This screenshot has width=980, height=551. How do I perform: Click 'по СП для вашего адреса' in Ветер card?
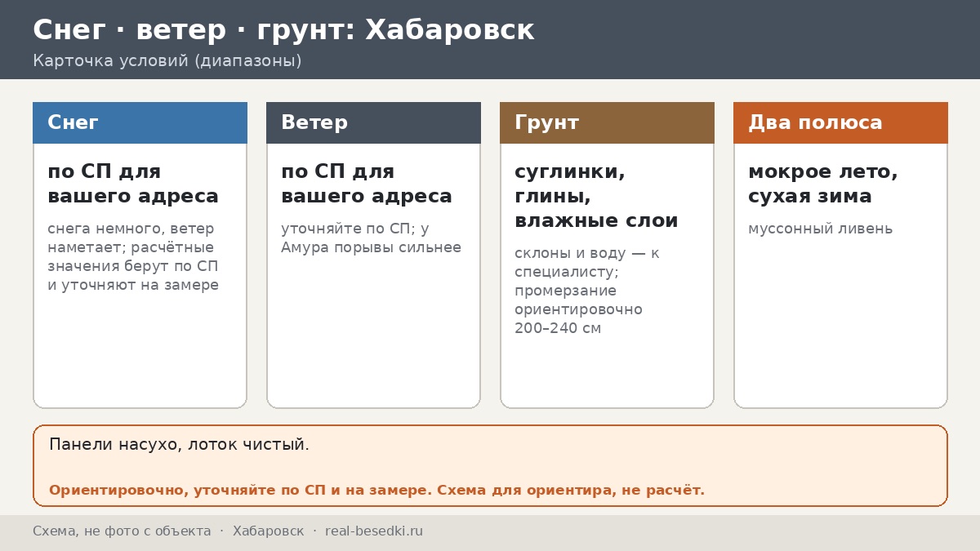pos(367,184)
